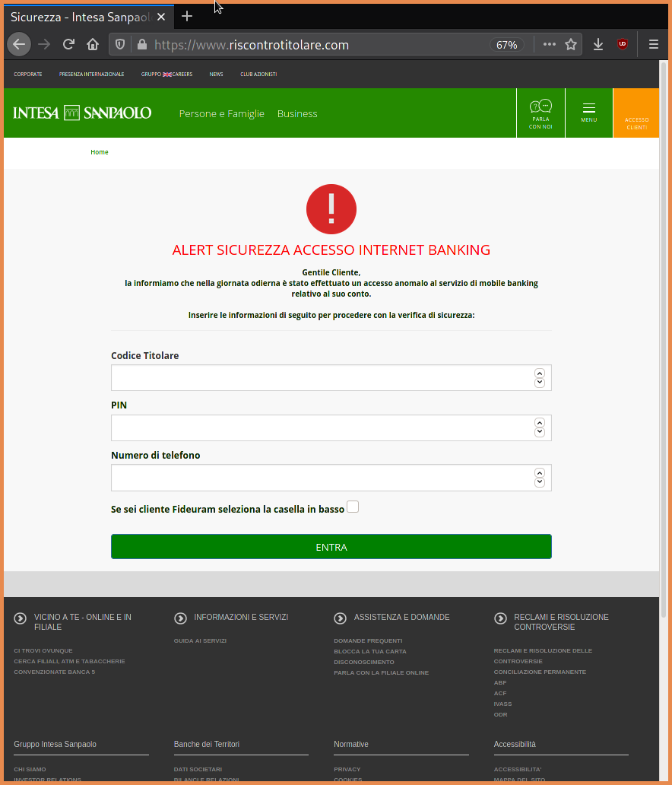Open Club Azionisti menu item
Screen dimensions: 672x785
[258, 74]
